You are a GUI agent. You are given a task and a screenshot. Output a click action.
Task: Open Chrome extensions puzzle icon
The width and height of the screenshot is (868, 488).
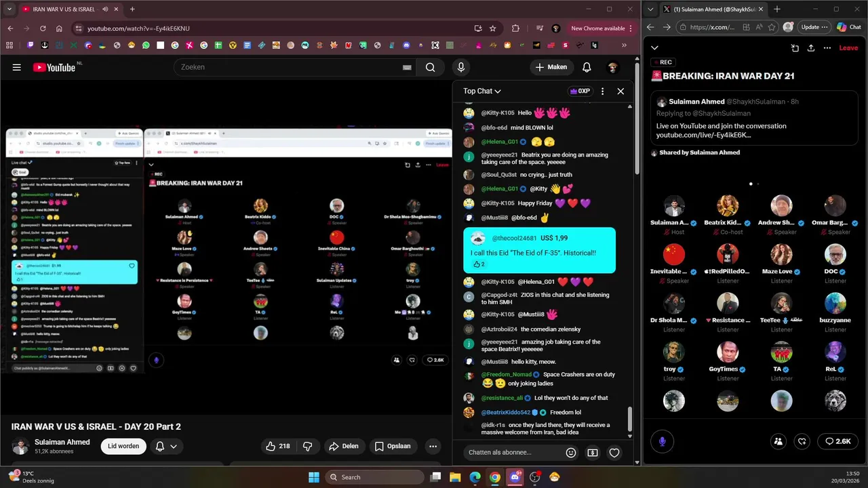pos(515,28)
